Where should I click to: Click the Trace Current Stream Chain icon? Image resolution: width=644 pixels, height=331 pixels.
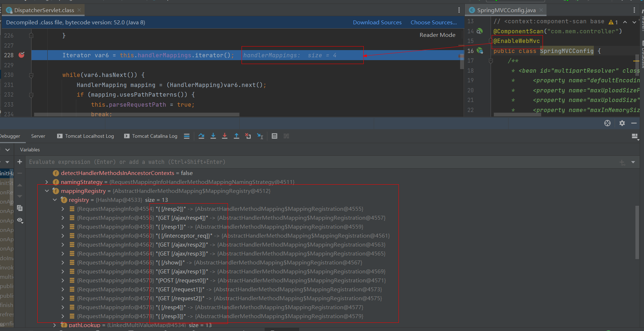click(x=286, y=136)
